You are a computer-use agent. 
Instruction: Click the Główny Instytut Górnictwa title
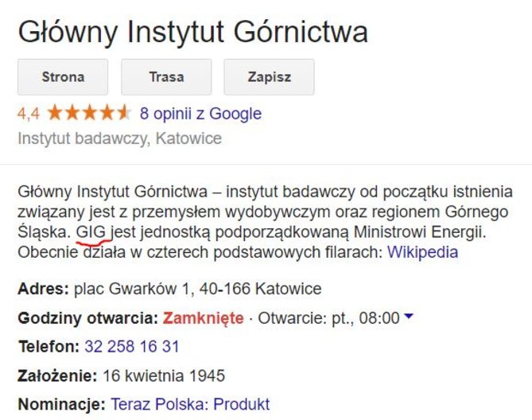pos(192,33)
